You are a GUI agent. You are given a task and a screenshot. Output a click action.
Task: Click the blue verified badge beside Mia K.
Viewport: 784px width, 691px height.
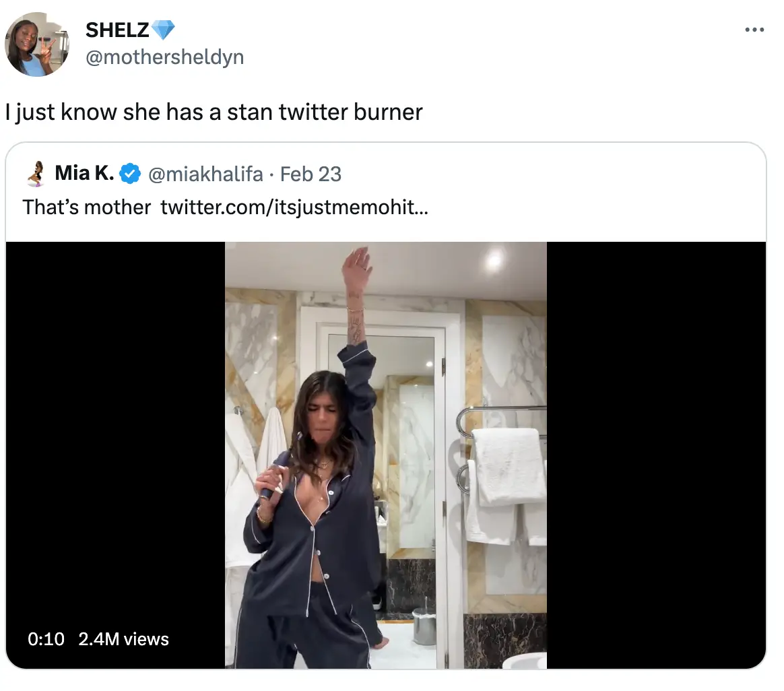pyautogui.click(x=129, y=175)
